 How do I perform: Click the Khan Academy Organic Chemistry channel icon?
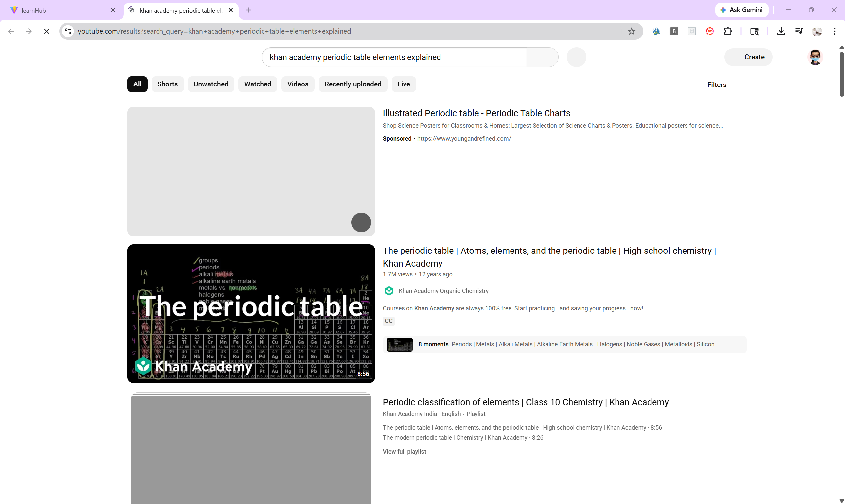tap(389, 291)
